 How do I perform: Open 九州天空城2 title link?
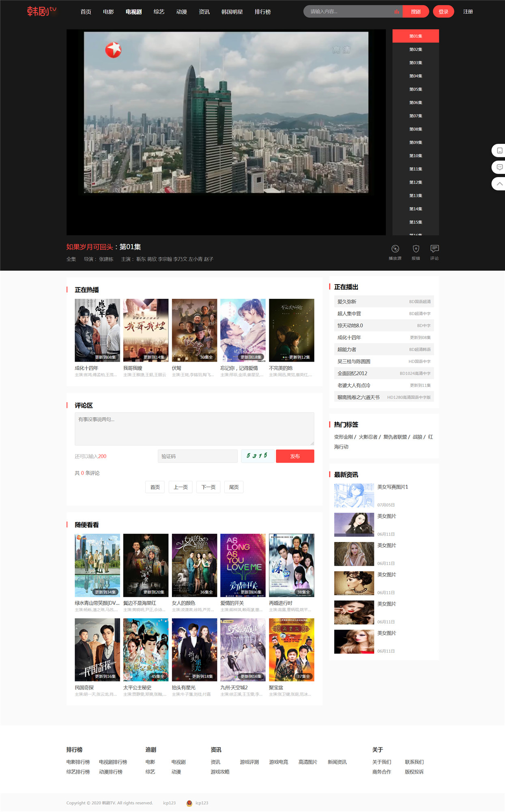pyautogui.click(x=234, y=688)
